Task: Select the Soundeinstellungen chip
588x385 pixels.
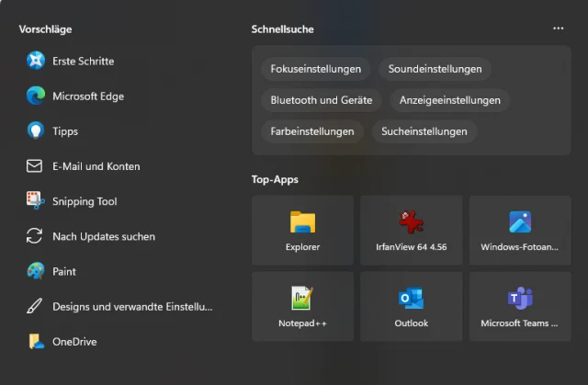Action: pos(435,69)
